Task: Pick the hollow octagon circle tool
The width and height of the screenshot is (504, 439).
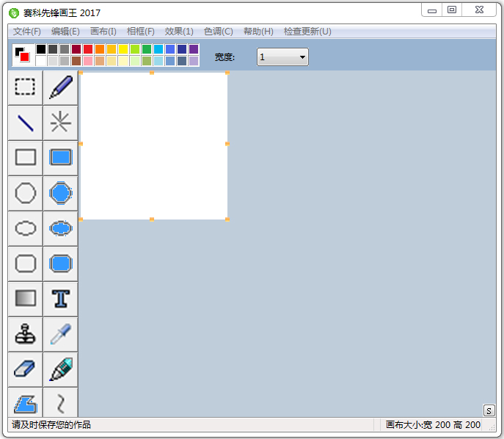Action: pyautogui.click(x=26, y=194)
